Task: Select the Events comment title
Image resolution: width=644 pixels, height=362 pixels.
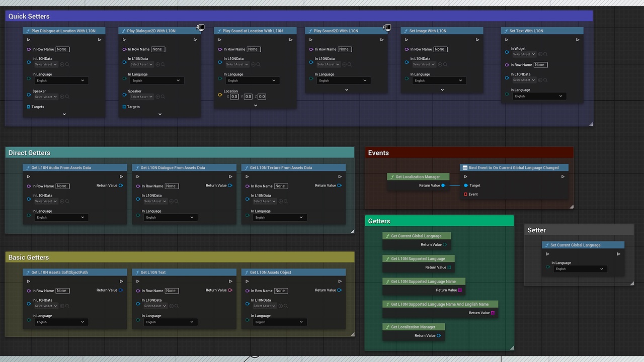Action: 378,153
